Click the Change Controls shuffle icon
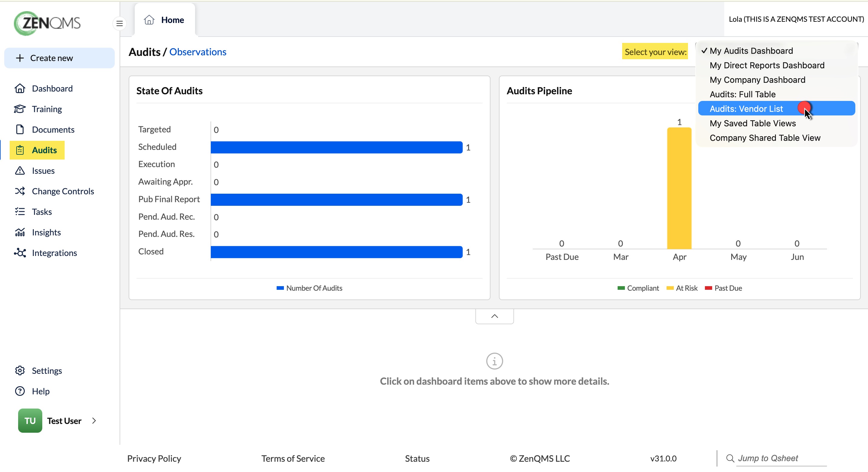 coord(20,191)
